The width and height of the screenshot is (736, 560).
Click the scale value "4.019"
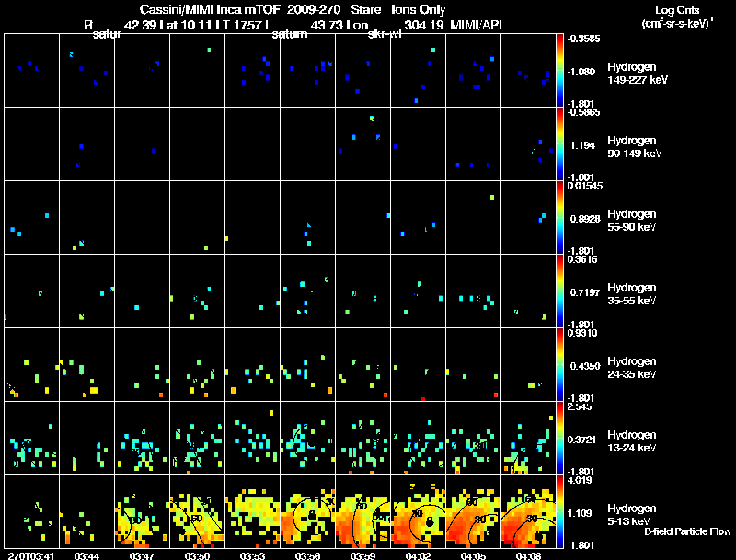(x=580, y=480)
